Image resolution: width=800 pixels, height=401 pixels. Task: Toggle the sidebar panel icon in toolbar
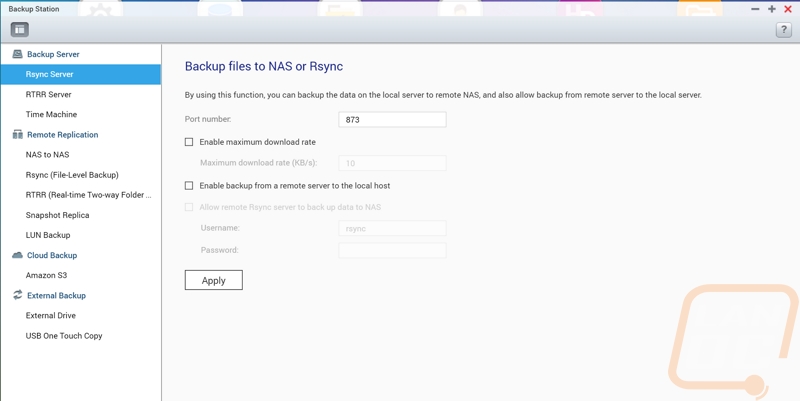tap(19, 30)
